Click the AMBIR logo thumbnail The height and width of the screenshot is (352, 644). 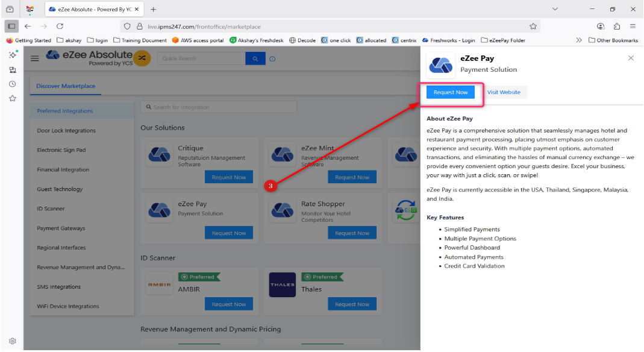(160, 284)
